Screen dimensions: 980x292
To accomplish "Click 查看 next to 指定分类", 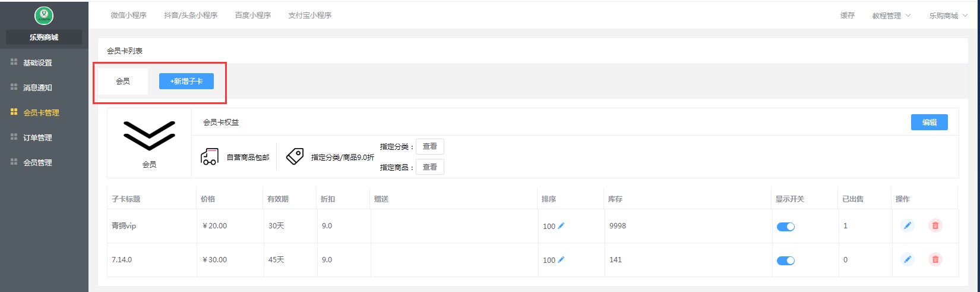I will tap(430, 146).
